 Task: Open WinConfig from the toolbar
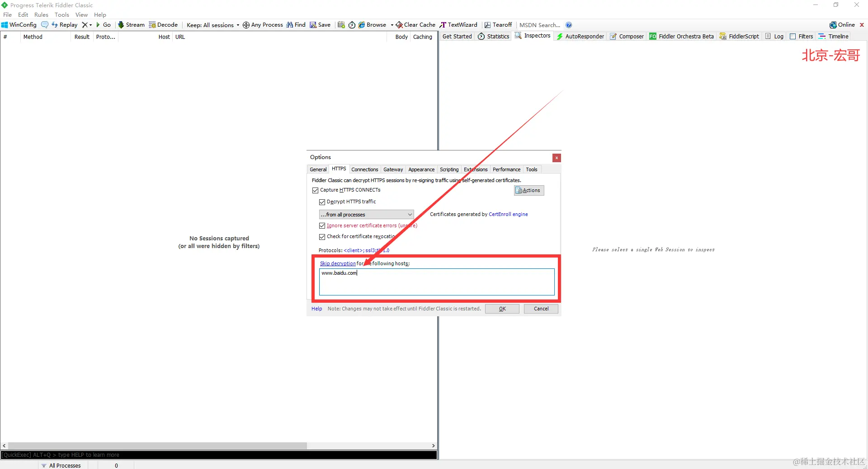tap(19, 25)
